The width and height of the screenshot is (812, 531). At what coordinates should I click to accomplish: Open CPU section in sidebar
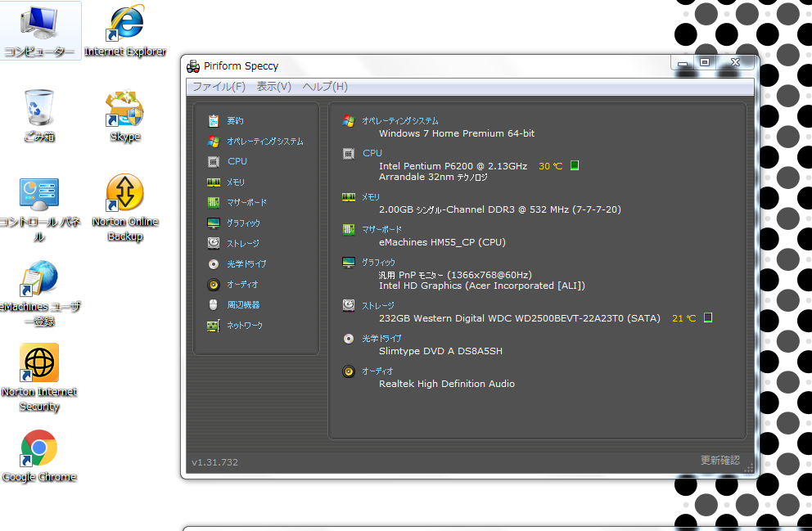coord(237,161)
